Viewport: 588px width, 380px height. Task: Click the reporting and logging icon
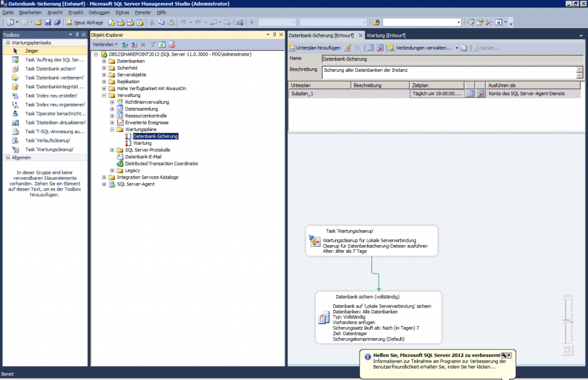pyautogui.click(x=464, y=48)
